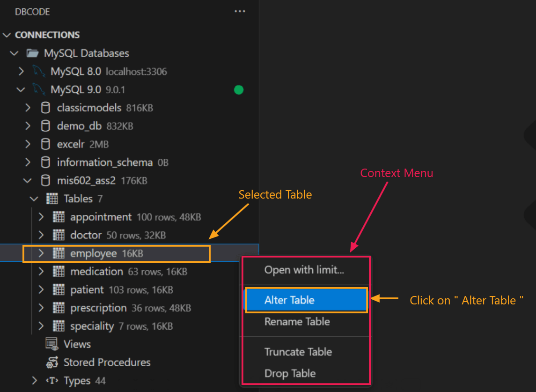Screen dimensions: 536x392
Task: Click the Types <T> icon
Action: pyautogui.click(x=51, y=380)
